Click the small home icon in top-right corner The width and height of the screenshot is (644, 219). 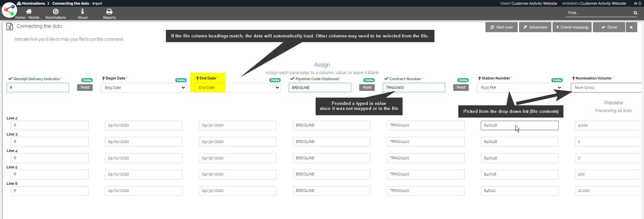click(x=635, y=3)
